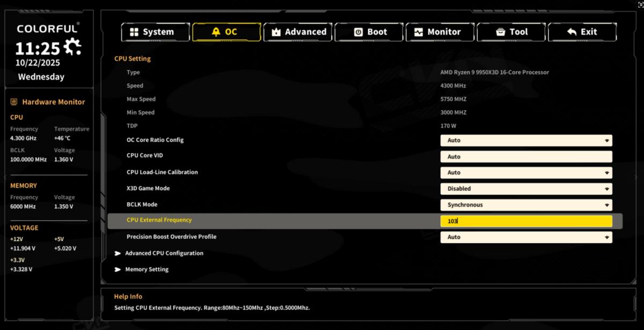This screenshot has width=644, height=330.
Task: Select the OC Core Ratio Config label
Action: (x=155, y=140)
